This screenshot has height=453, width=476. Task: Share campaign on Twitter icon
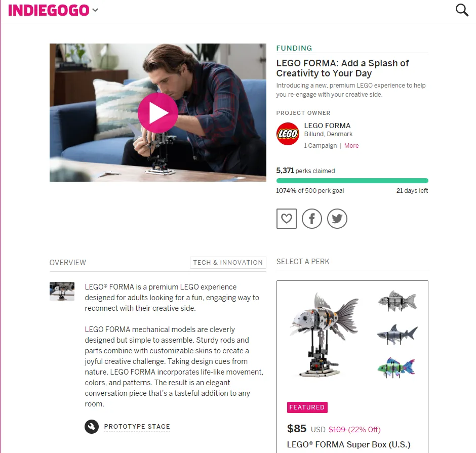point(337,219)
